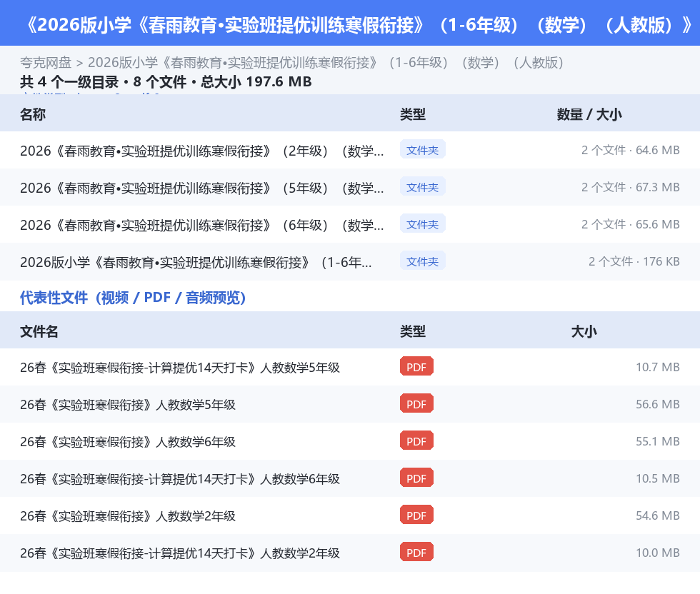Click the 文件夹 badge in the 5年级 row

[x=422, y=187]
